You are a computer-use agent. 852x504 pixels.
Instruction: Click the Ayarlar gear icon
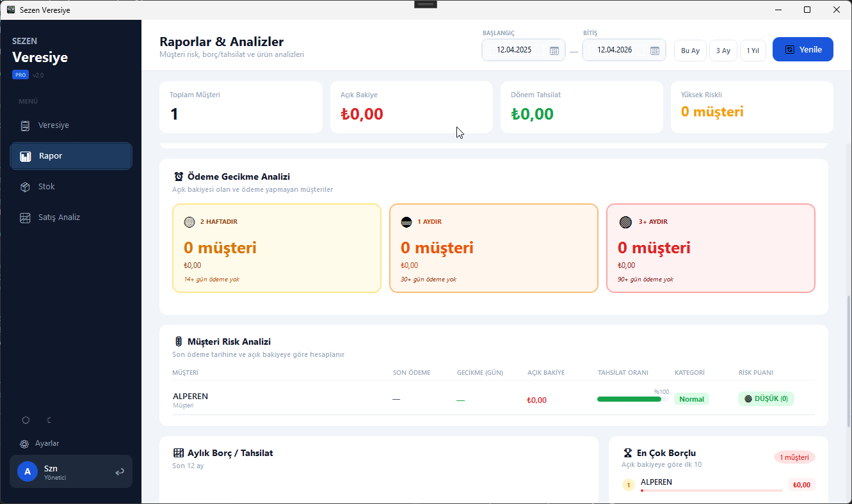coord(24,444)
